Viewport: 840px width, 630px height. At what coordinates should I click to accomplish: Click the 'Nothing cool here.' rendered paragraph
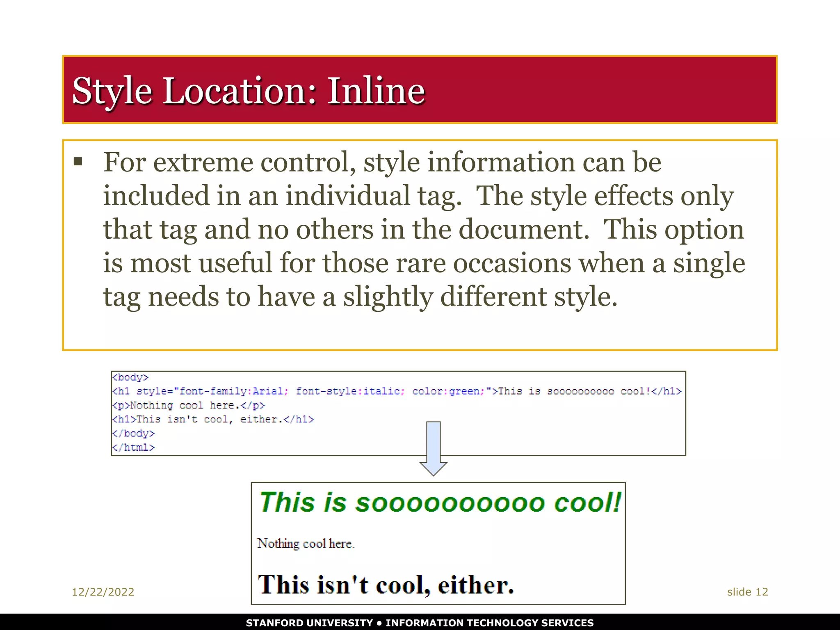306,543
